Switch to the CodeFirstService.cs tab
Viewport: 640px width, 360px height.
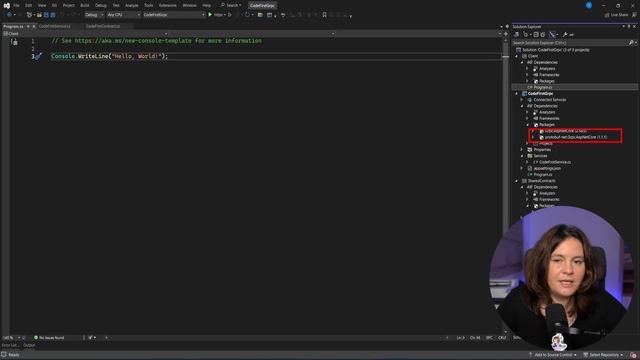point(55,26)
